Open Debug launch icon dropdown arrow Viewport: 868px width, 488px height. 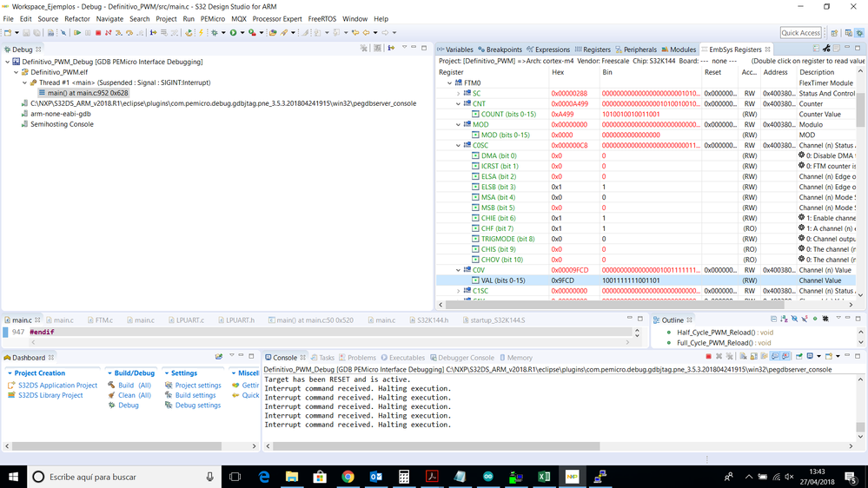click(223, 33)
